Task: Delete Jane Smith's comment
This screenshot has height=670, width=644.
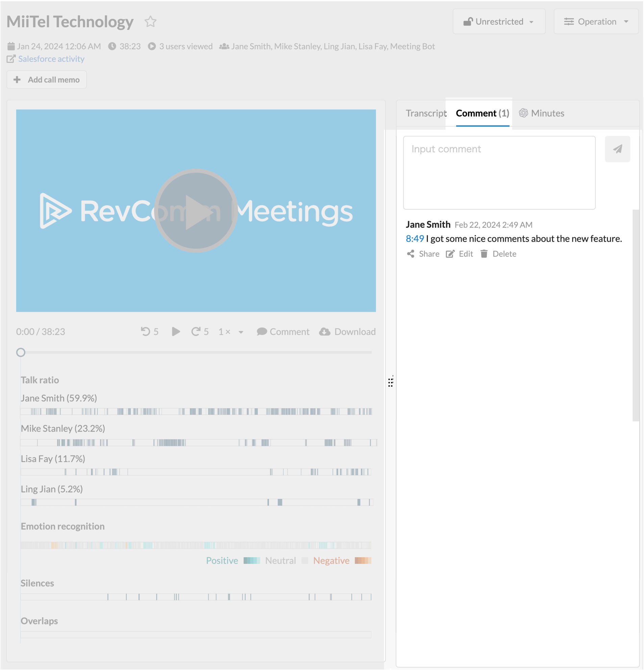Action: pos(498,254)
